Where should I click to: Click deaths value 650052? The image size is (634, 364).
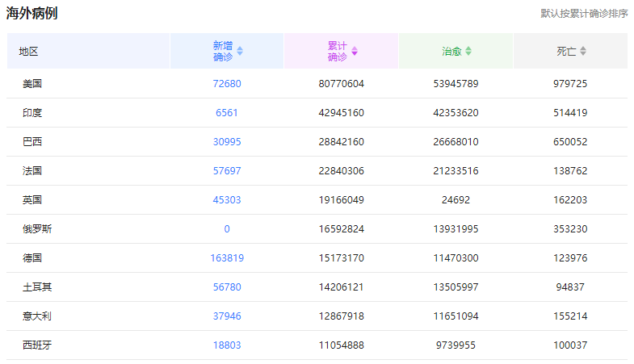pyautogui.click(x=570, y=142)
